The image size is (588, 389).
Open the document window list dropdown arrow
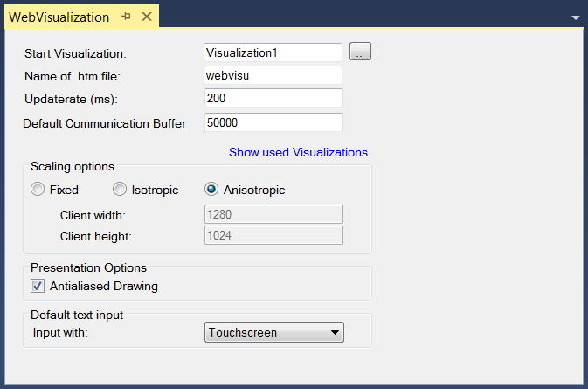tap(576, 17)
